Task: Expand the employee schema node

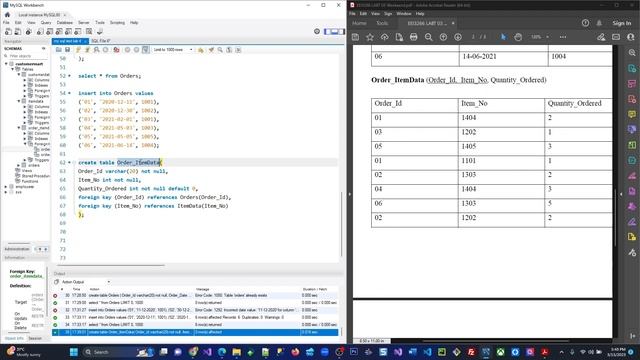Action: pyautogui.click(x=6, y=187)
